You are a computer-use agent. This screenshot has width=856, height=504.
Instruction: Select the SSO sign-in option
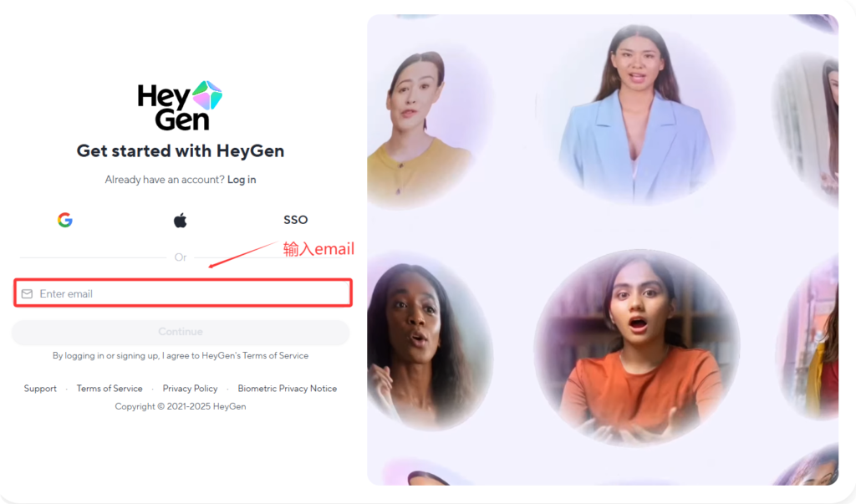[x=295, y=220]
